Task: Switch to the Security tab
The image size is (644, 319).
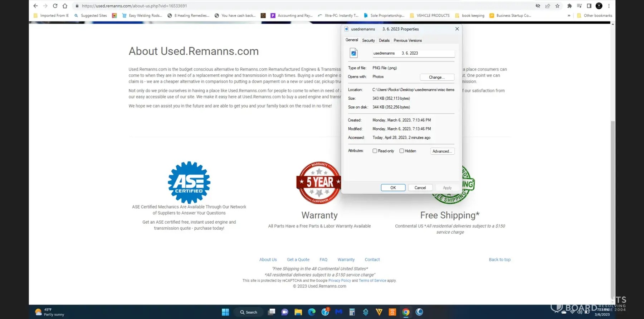Action: pyautogui.click(x=369, y=40)
